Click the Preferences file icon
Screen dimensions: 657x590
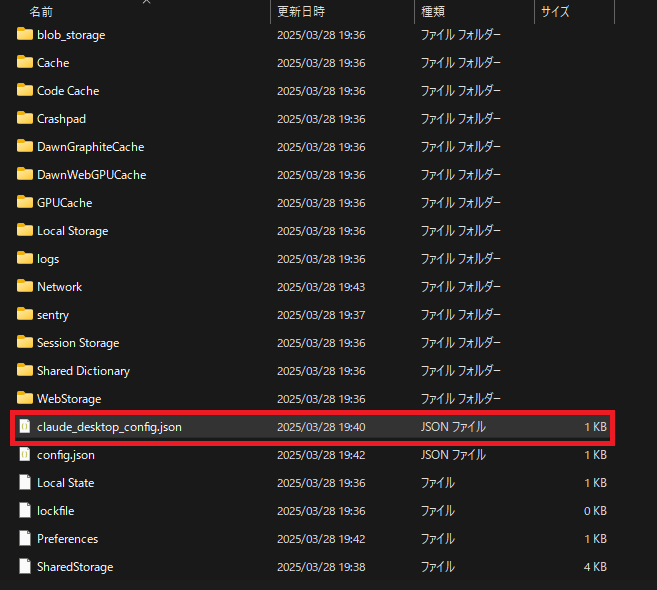pos(25,538)
